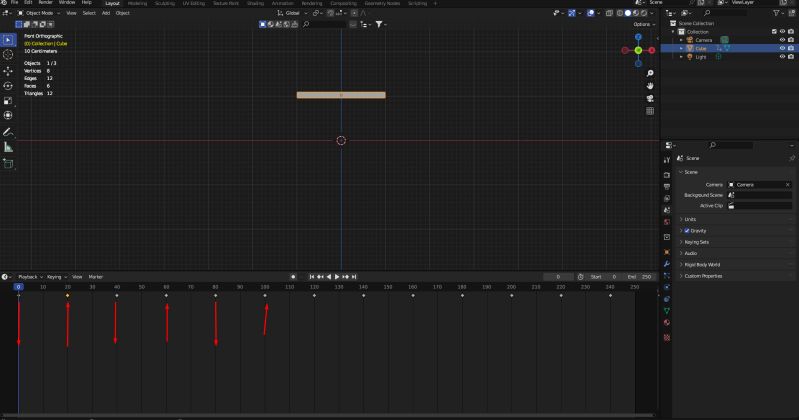Jump to the last frame
The width and height of the screenshot is (799, 420).
tap(354, 277)
